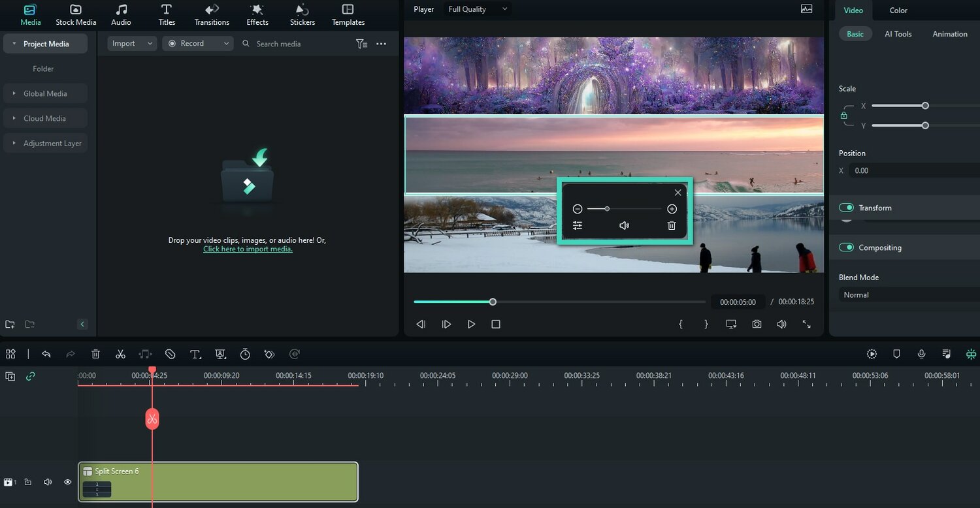Open the Templates tab
Image resolution: width=980 pixels, height=508 pixels.
click(348, 16)
